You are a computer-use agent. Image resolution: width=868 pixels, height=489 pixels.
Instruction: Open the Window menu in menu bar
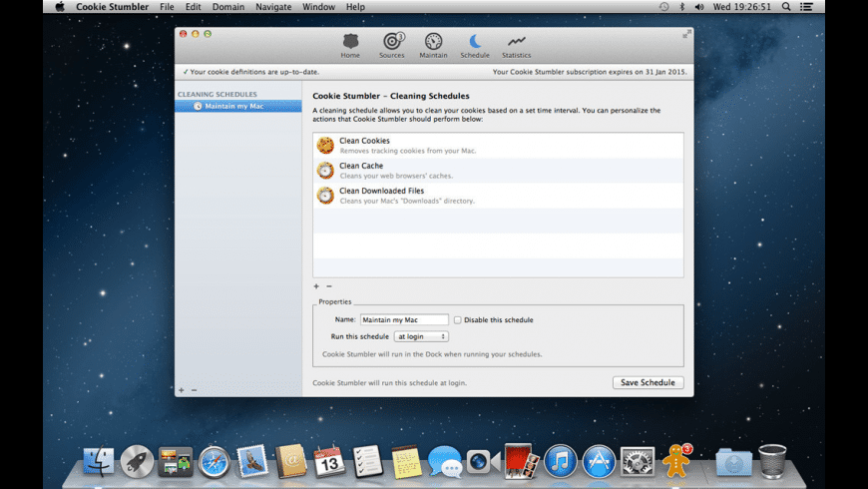pyautogui.click(x=318, y=7)
